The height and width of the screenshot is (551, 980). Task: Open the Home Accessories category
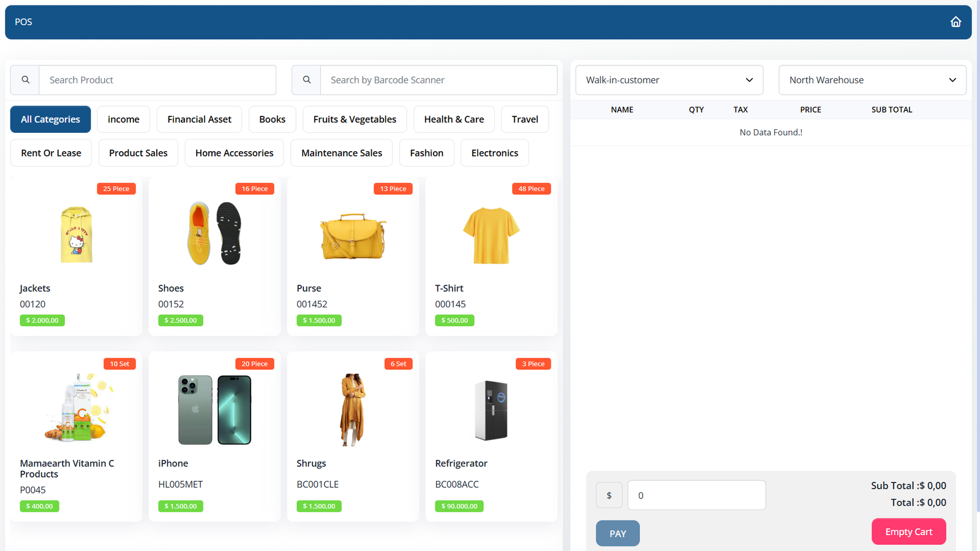[234, 153]
